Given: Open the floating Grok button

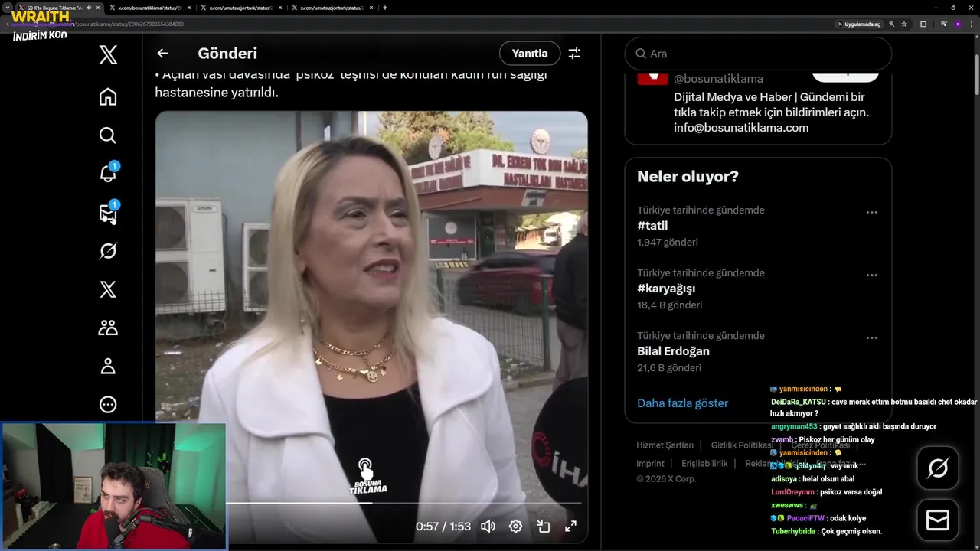Looking at the screenshot, I should pyautogui.click(x=937, y=468).
